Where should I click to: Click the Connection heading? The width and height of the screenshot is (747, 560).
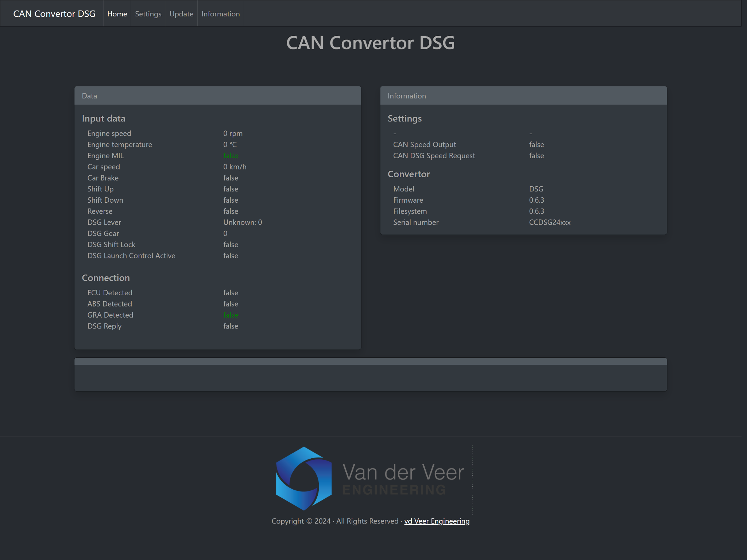tap(106, 278)
